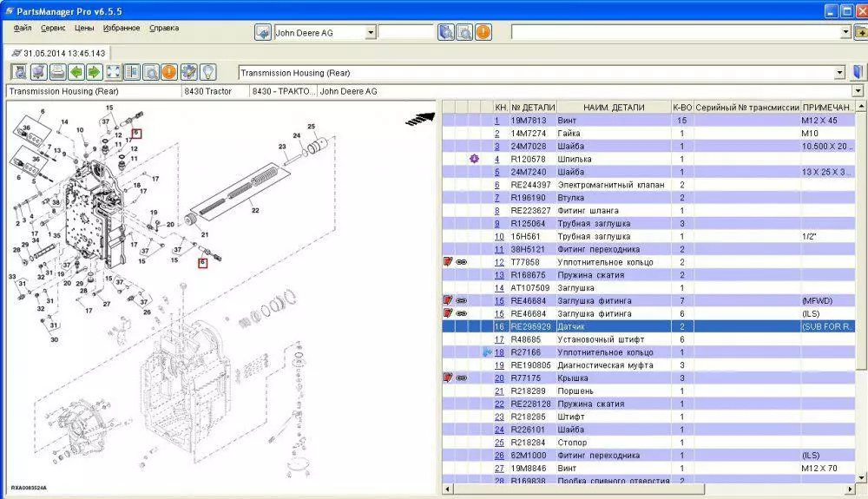Open the Избранное menu

(x=122, y=28)
